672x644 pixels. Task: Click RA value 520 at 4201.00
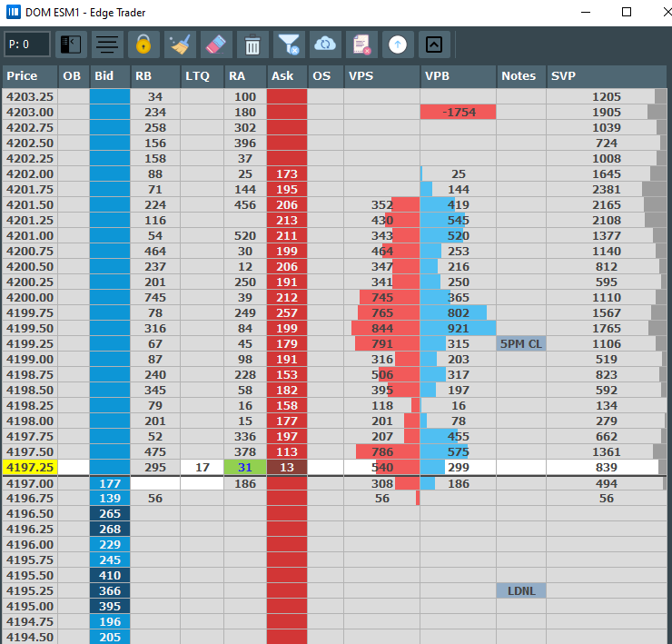pos(244,235)
